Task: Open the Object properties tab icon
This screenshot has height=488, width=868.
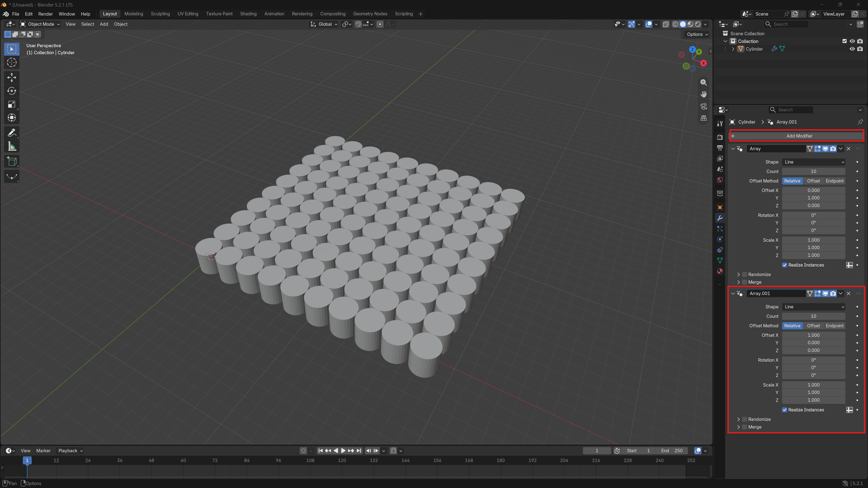Action: (x=720, y=207)
